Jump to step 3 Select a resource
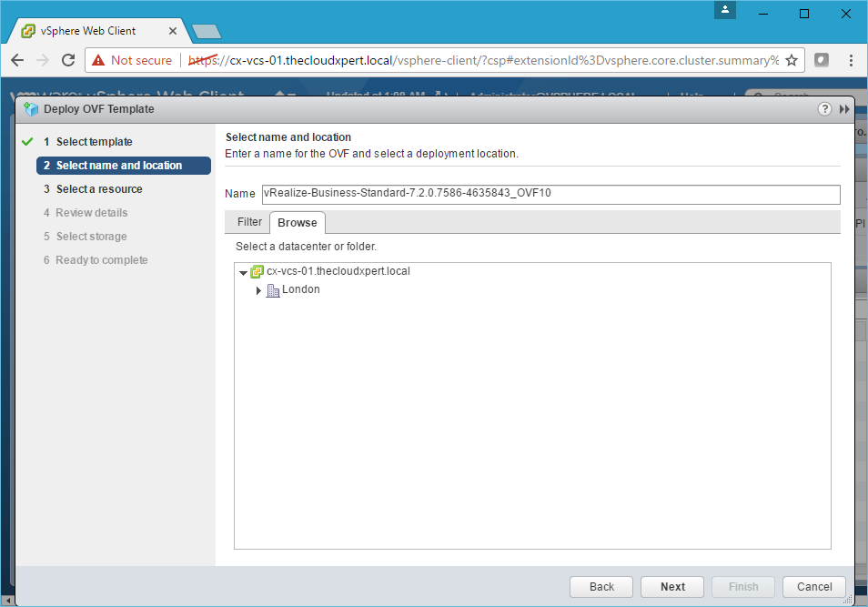 (99, 189)
